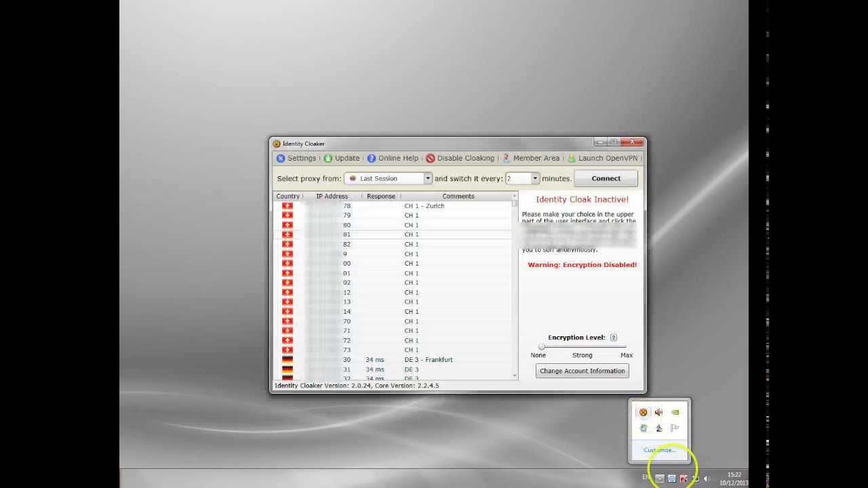This screenshot has width=868, height=488.
Task: Select proxy row ending in 80
Action: (x=393, y=225)
